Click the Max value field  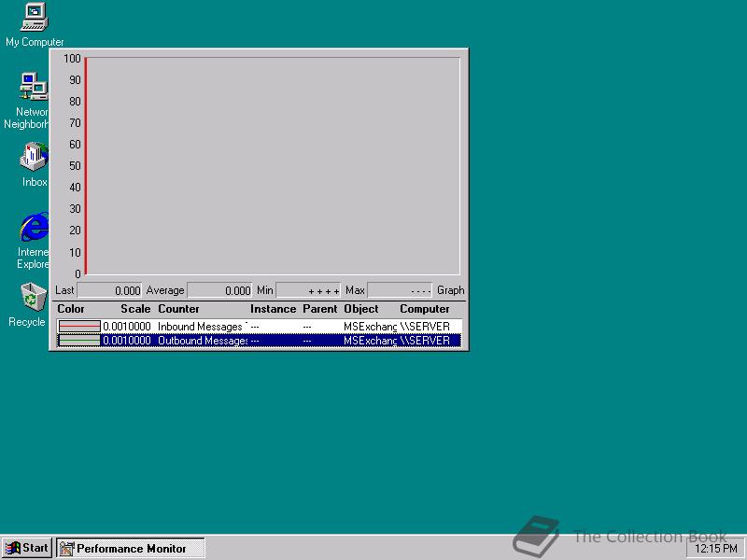[400, 290]
